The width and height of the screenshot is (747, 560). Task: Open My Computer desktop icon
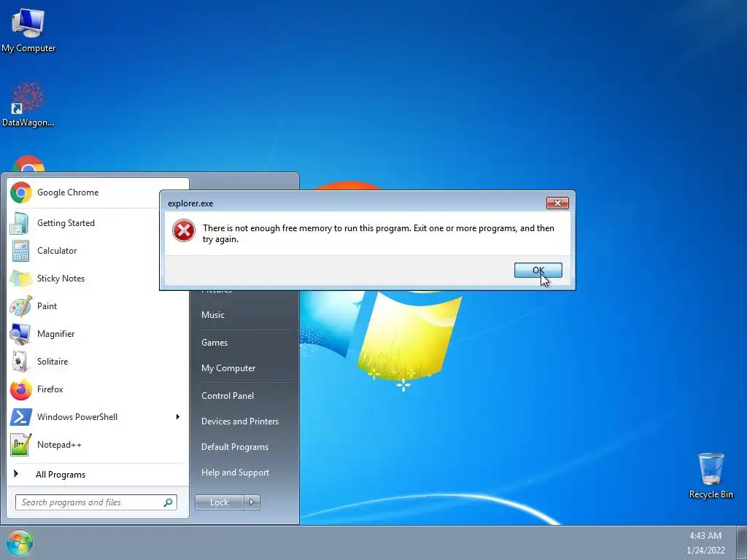tap(28, 31)
